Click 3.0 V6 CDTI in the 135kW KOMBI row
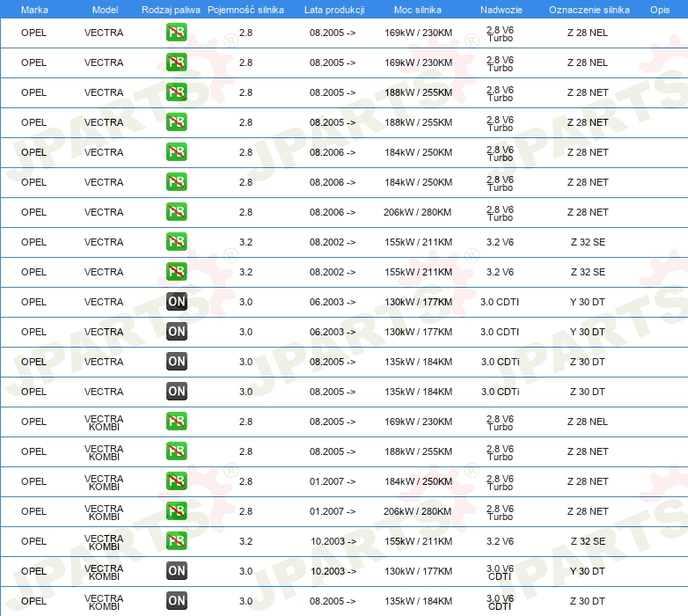 (500, 602)
